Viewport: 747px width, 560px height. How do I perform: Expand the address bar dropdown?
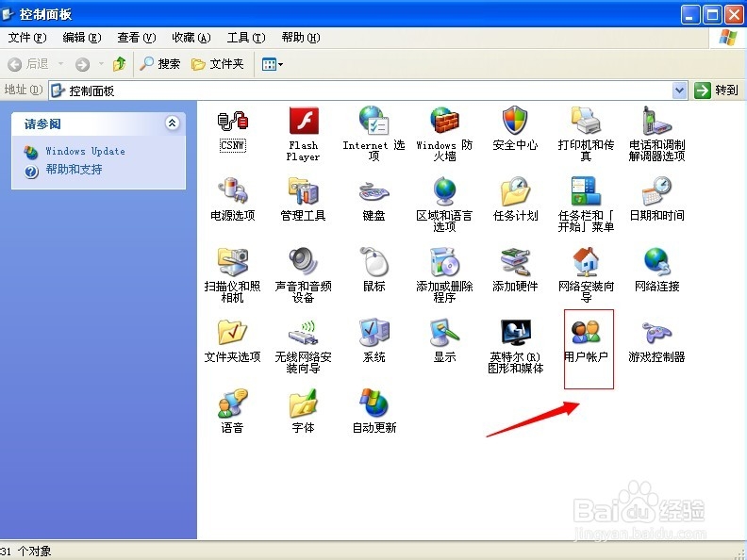pos(680,90)
